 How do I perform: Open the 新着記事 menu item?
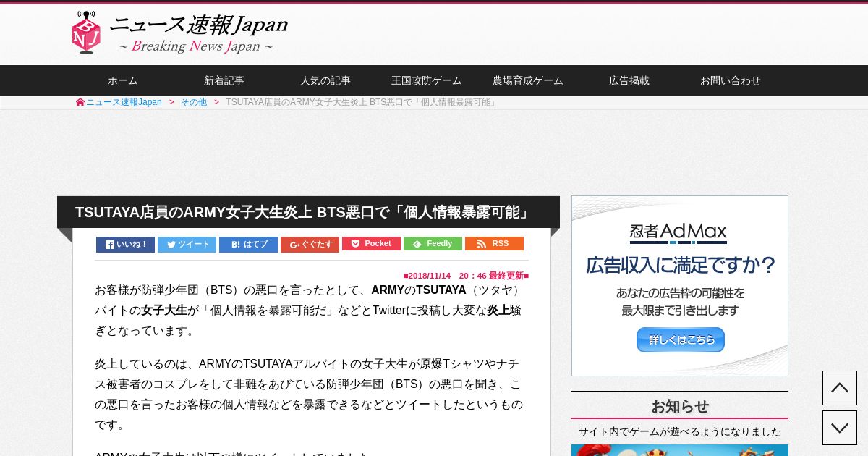pos(224,80)
